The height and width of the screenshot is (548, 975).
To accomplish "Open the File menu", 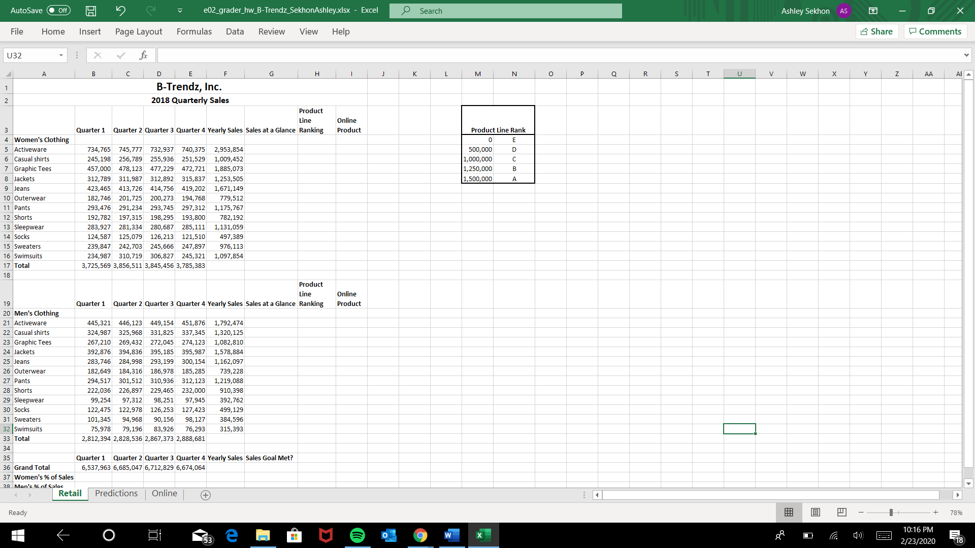I will point(17,32).
